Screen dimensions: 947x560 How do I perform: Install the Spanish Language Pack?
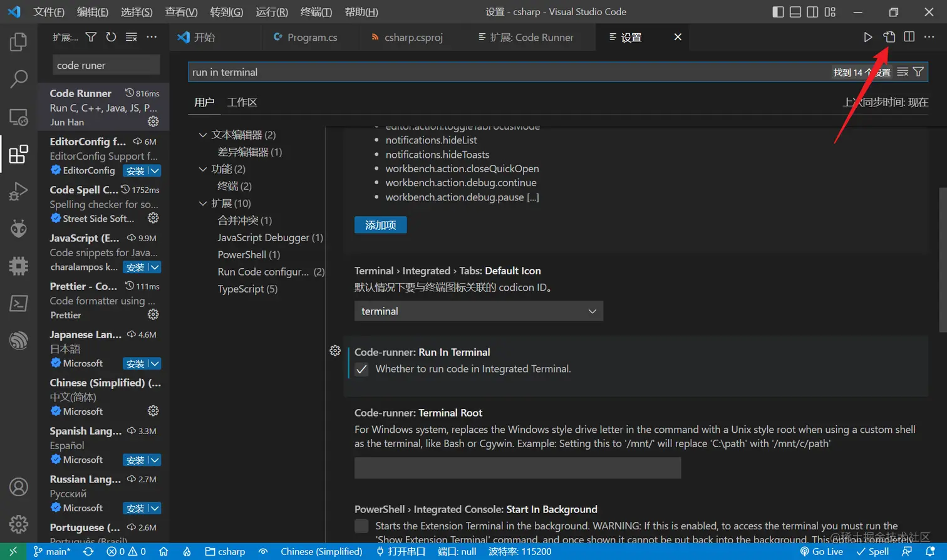point(135,460)
